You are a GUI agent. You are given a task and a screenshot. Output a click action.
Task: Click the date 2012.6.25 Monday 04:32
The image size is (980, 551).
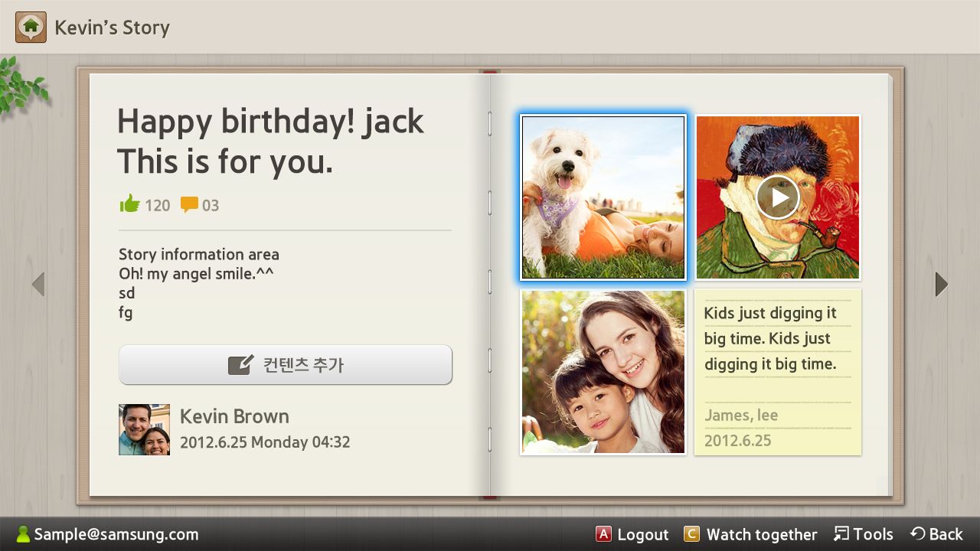265,442
